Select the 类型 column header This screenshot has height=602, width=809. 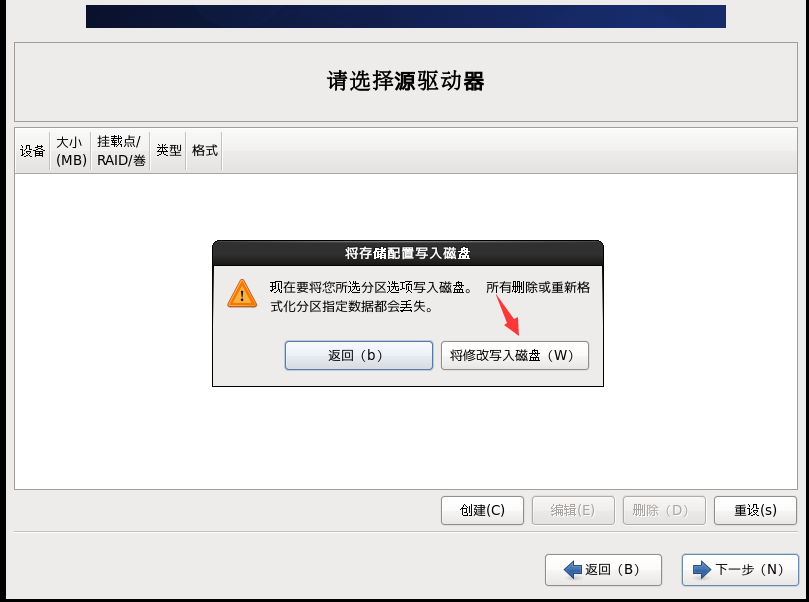click(x=168, y=151)
